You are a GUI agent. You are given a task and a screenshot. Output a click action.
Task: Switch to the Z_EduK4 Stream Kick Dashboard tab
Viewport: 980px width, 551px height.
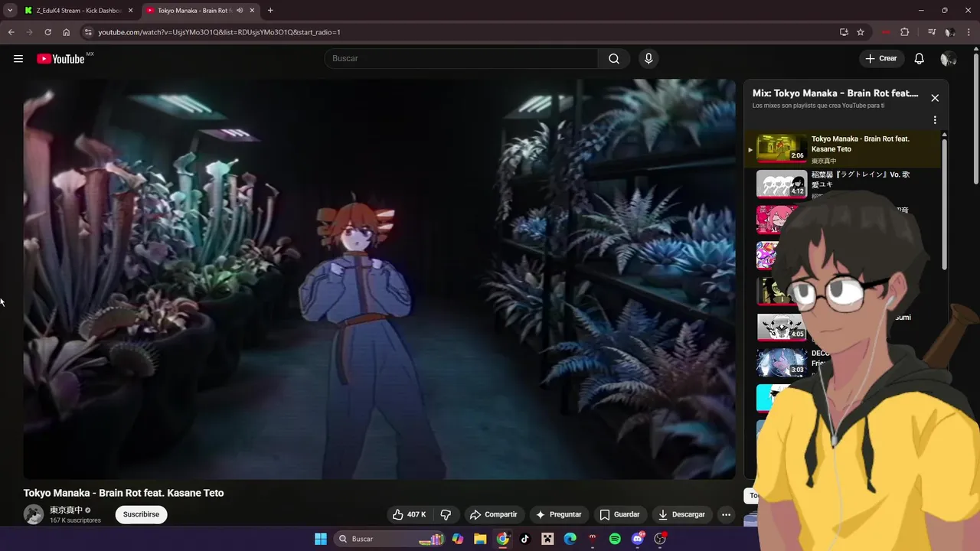click(x=78, y=11)
